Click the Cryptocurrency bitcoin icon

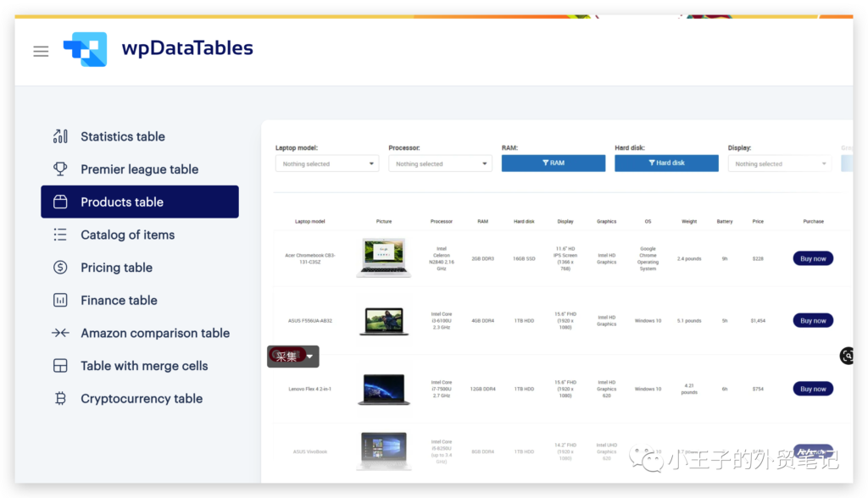[x=60, y=399]
